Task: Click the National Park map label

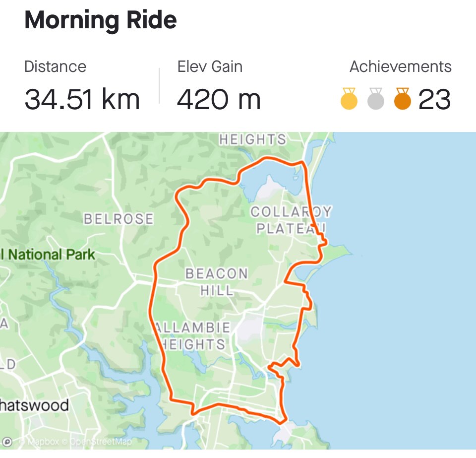Action: coord(49,255)
